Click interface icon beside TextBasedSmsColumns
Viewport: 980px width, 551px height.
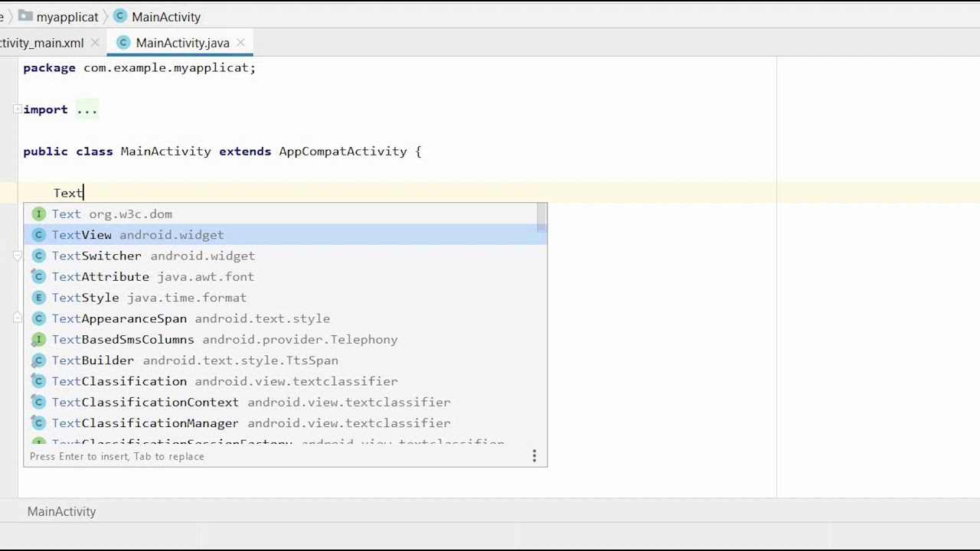pyautogui.click(x=38, y=339)
